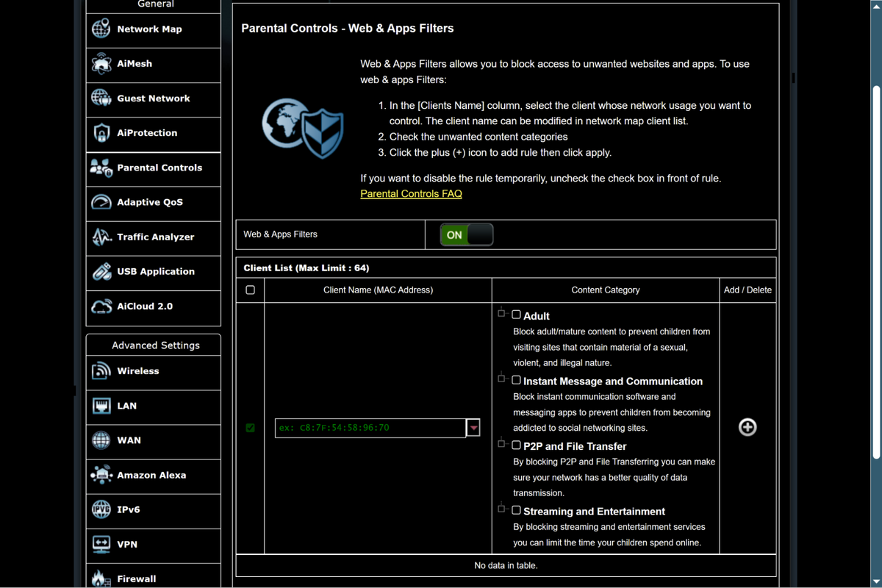
Task: Click the plus icon to add rule
Action: coord(747,427)
